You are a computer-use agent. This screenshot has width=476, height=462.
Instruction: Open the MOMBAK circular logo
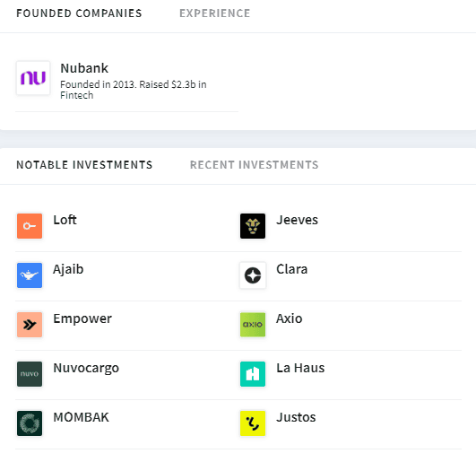pos(30,423)
